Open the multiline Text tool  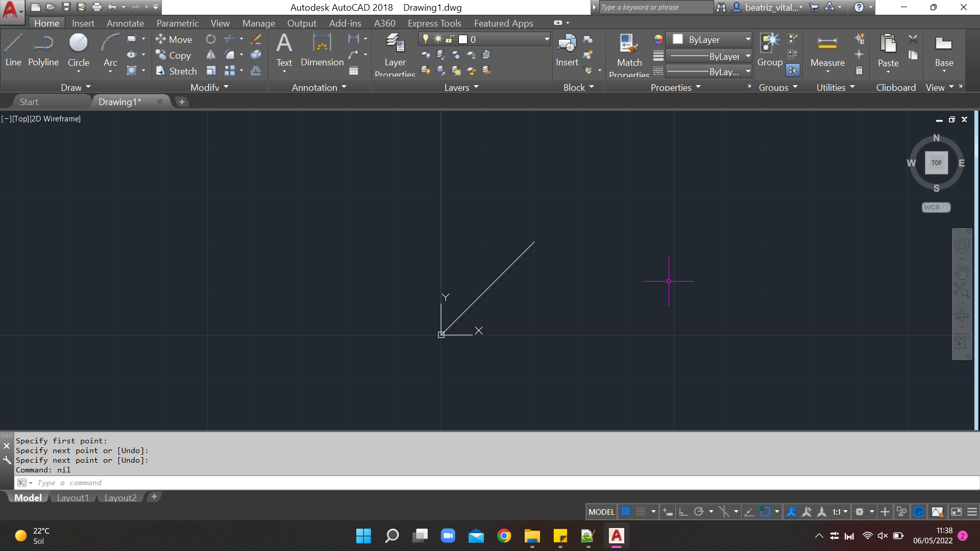pyautogui.click(x=284, y=50)
